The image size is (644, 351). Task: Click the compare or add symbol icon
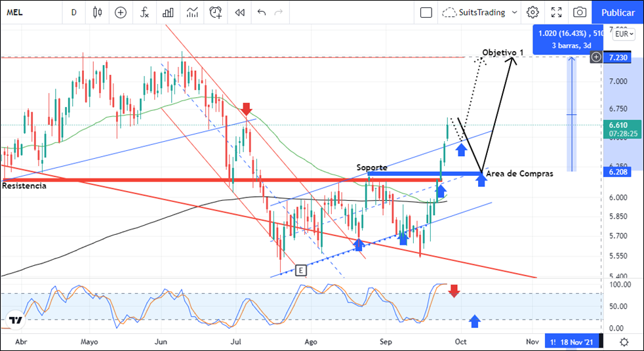(x=121, y=12)
